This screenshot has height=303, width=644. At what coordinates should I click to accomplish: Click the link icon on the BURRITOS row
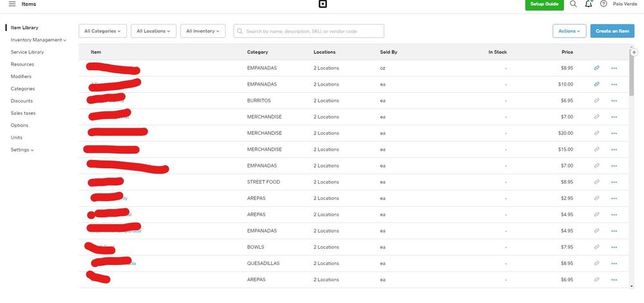point(597,101)
